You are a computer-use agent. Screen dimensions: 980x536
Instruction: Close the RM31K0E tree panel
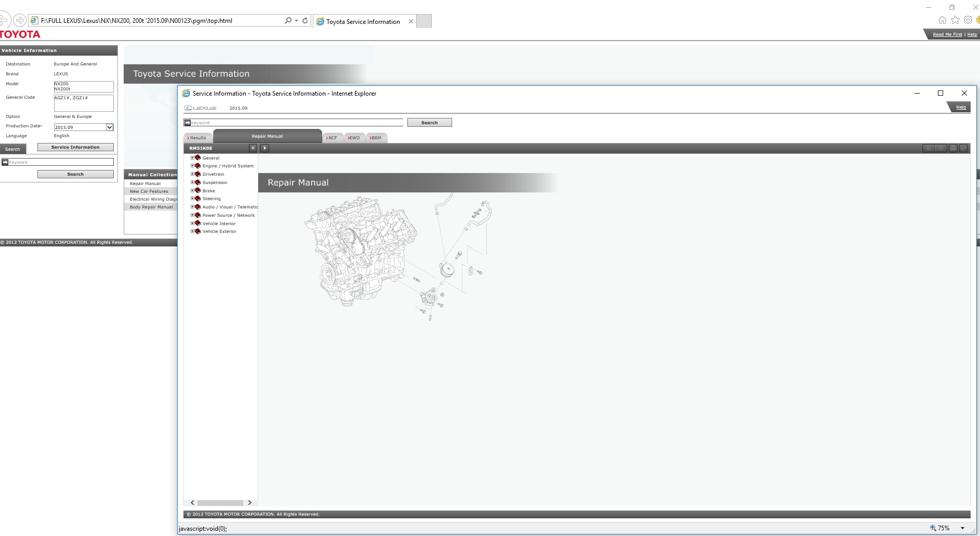pyautogui.click(x=253, y=148)
